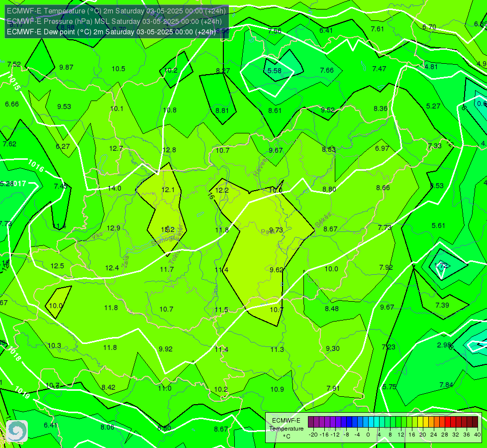Click the 14.0 temperature value
The height and width of the screenshot is (448, 487).
[x=114, y=188]
